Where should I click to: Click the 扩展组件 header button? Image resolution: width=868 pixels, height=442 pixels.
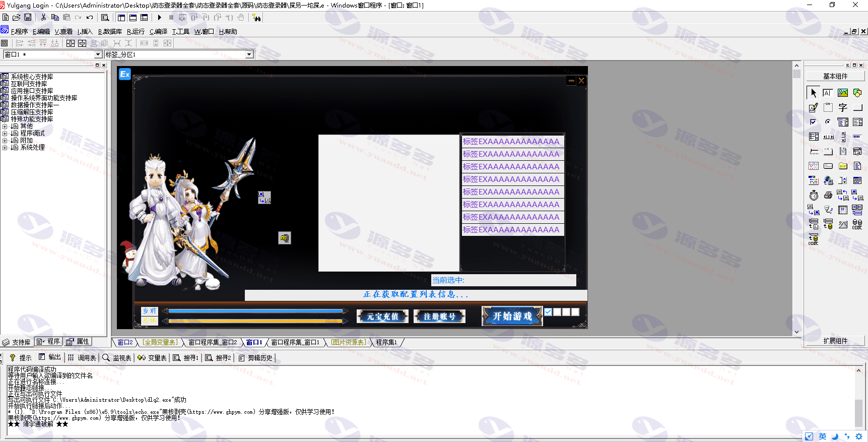[x=835, y=341]
